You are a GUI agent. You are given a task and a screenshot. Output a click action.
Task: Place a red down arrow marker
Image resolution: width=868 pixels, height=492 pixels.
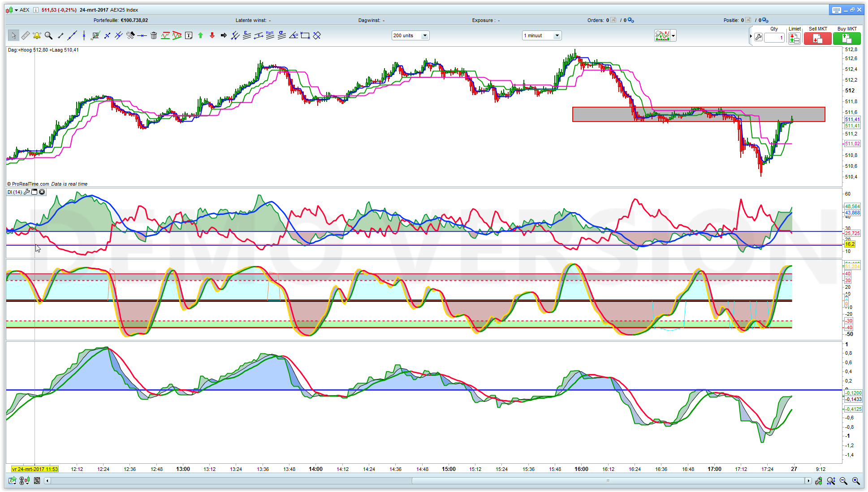click(212, 35)
